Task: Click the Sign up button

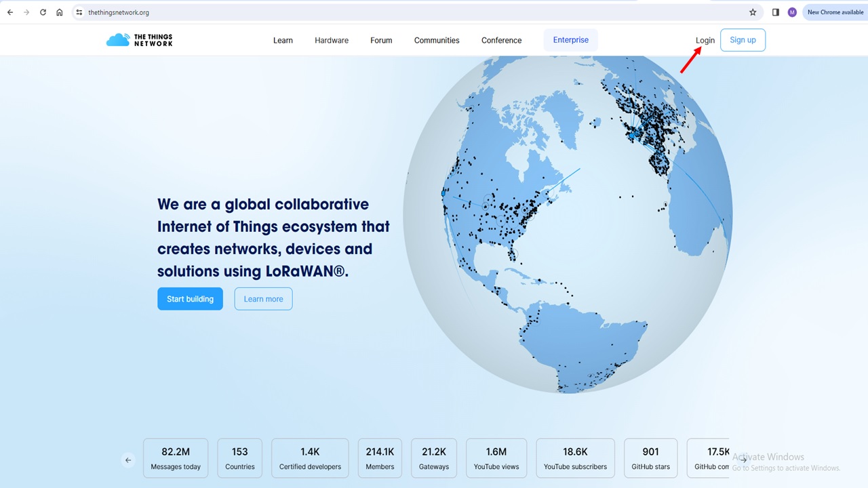Action: 743,40
